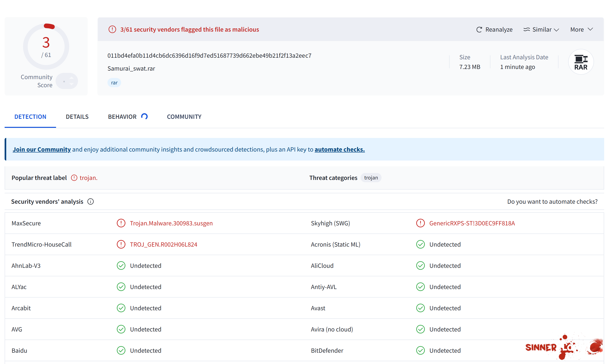
Task: Click Avast undetected check icon
Action: click(420, 308)
